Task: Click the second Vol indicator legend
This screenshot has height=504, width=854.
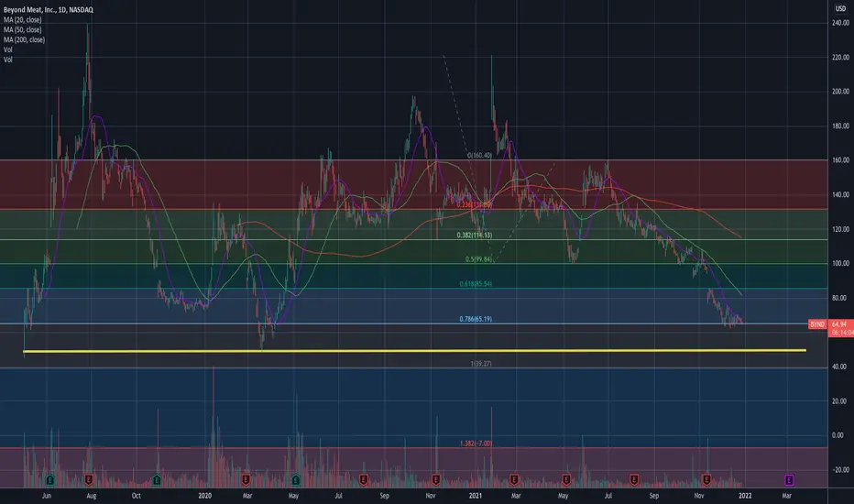Action: 7,60
